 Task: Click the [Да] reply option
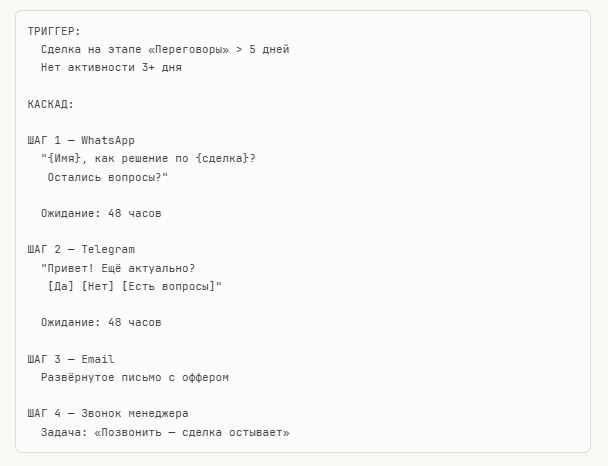[x=60, y=286]
